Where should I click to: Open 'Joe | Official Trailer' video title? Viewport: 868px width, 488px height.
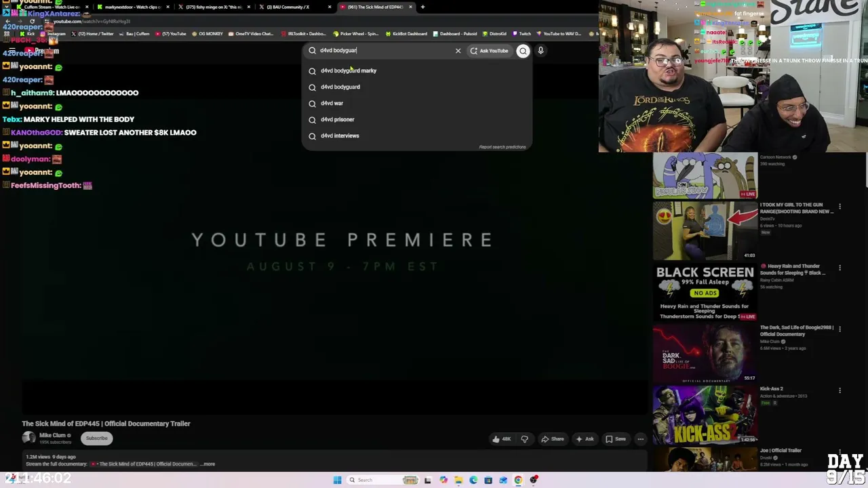[x=781, y=450]
